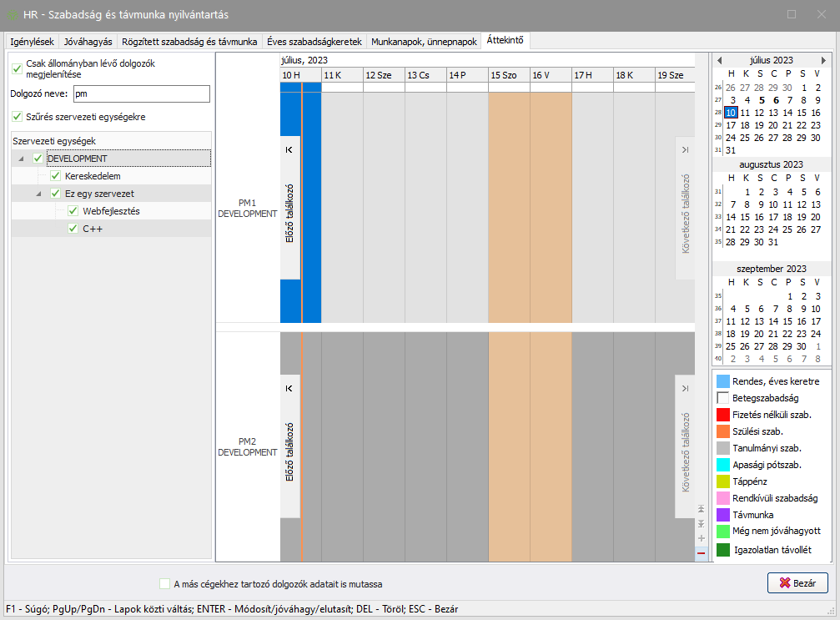840x620 pixels.
Task: Go to next month in calendar
Action: [x=823, y=60]
